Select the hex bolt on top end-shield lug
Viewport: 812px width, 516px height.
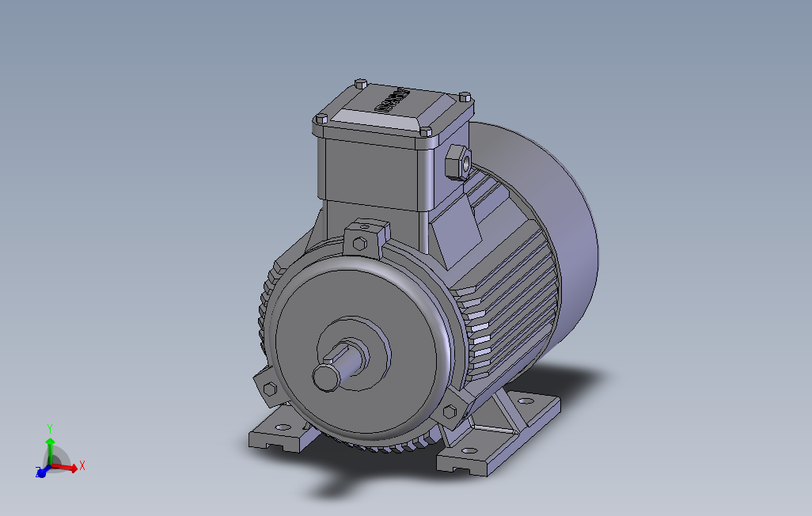[360, 244]
